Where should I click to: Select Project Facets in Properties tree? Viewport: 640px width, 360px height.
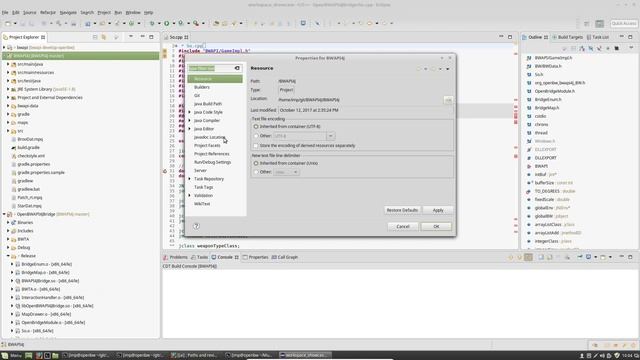pos(207,145)
